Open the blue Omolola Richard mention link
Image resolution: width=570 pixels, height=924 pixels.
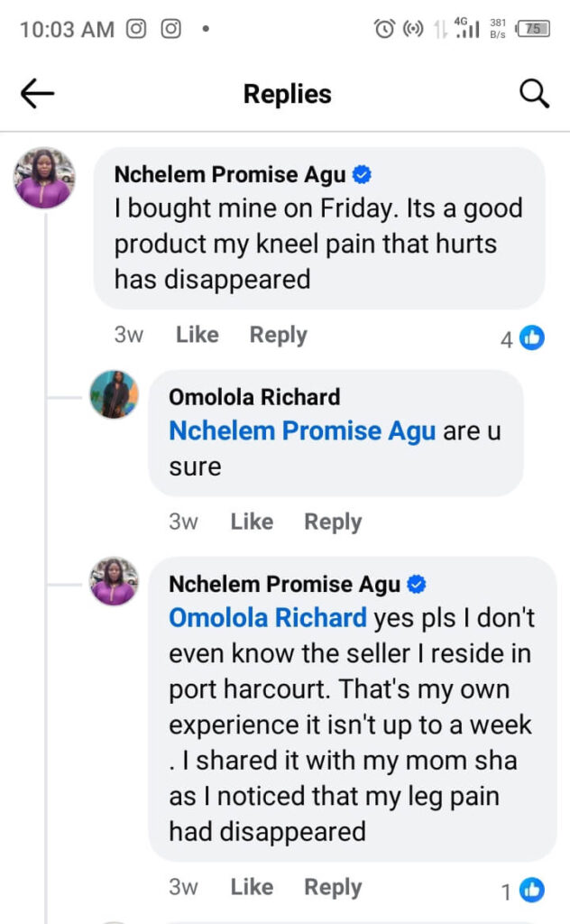tap(268, 618)
